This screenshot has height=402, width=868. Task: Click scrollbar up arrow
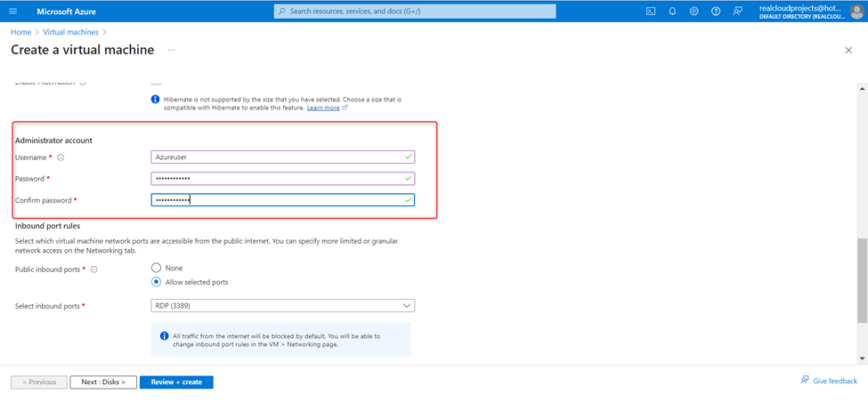[862, 88]
